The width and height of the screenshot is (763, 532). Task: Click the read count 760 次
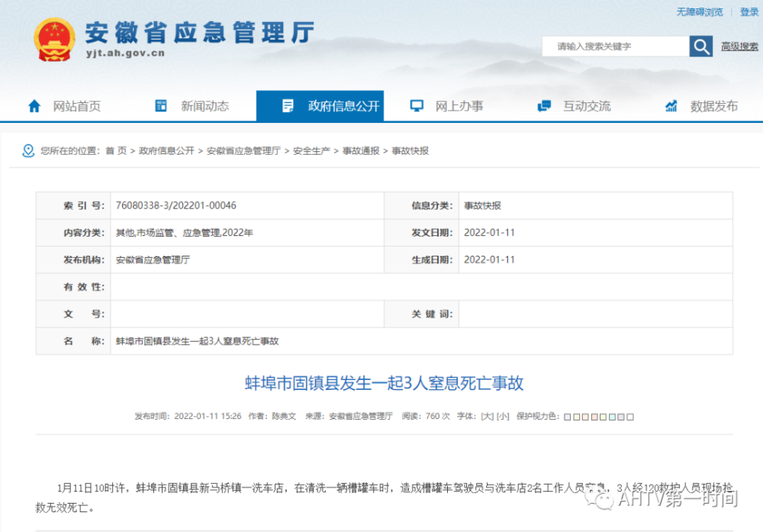pos(437,416)
